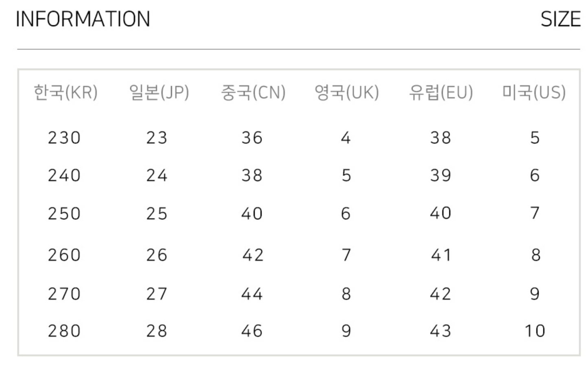The height and width of the screenshot is (377, 588).
Task: Click the 43 value in EU column
Action: pos(441,331)
